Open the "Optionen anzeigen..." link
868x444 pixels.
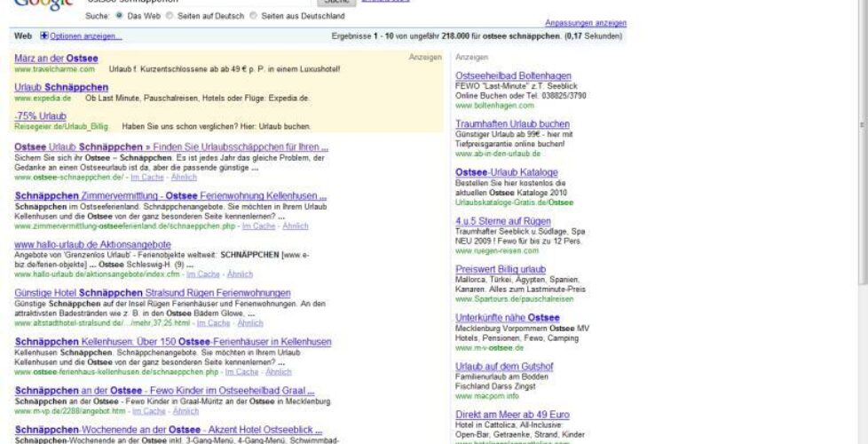(x=86, y=36)
